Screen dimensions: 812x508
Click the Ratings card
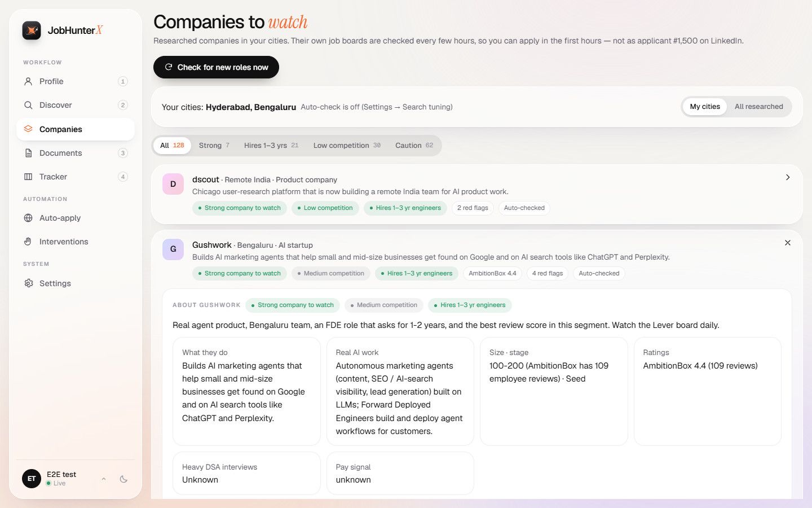(708, 391)
